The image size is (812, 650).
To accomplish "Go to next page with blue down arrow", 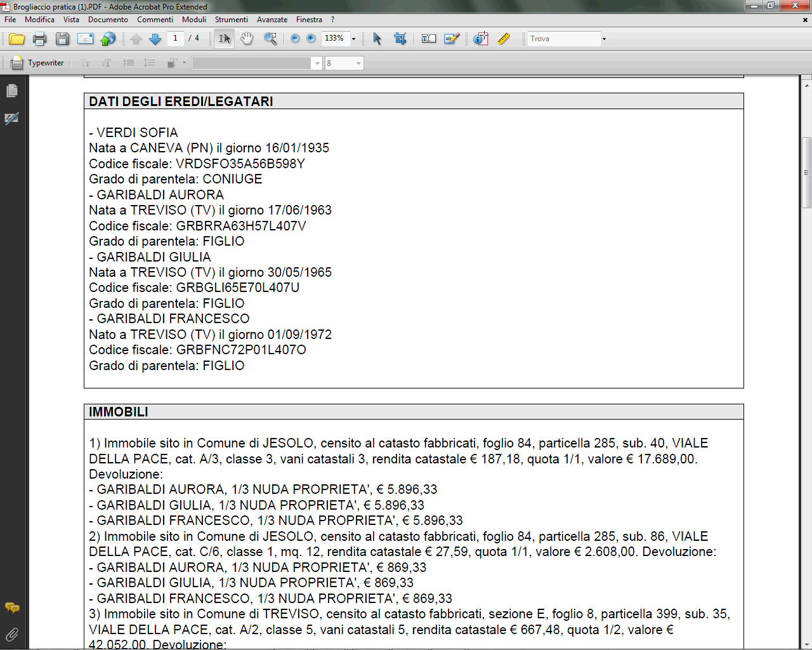I will tap(155, 39).
